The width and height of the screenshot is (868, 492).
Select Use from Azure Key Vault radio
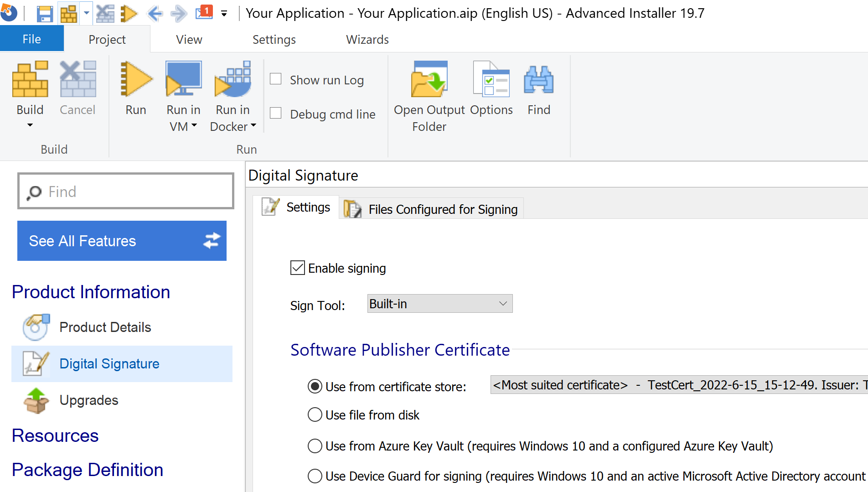click(x=315, y=445)
